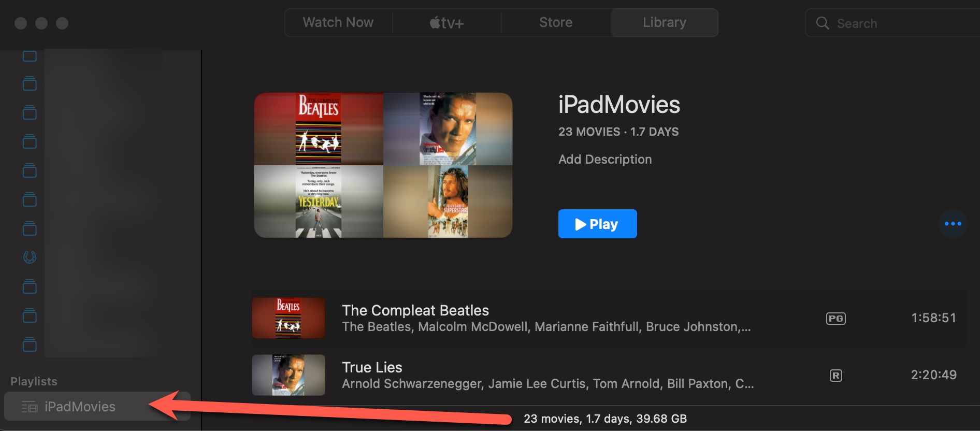Click The Compleat Beatles cast list text

point(546,327)
